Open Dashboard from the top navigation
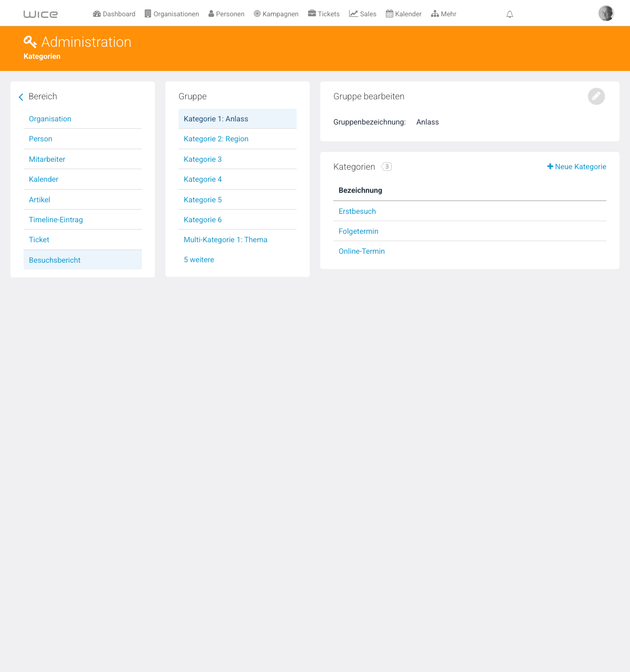This screenshot has height=672, width=630. pos(114,14)
